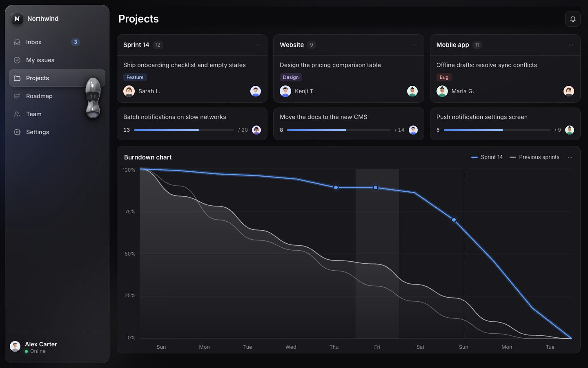The height and width of the screenshot is (368, 588).
Task: Click assignee avatar on Move the docs card
Action: tap(413, 130)
